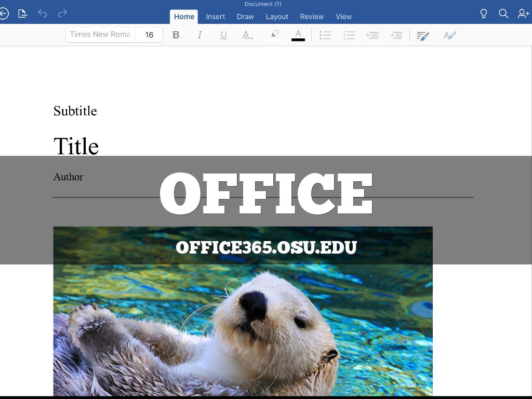Open the File menu icon

(x=22, y=14)
